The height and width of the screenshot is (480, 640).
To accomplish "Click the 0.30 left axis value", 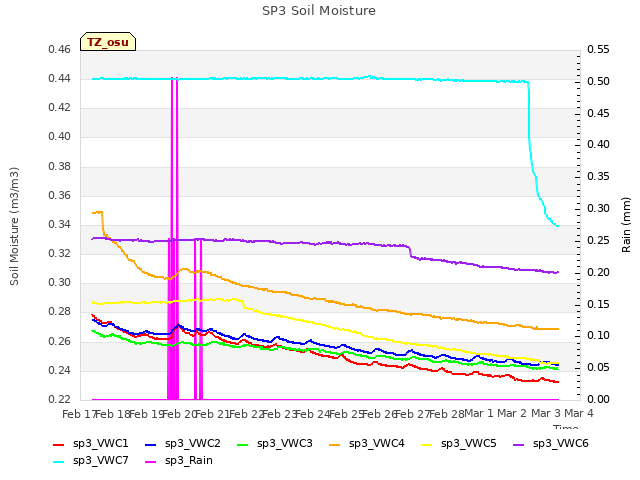I will pos(60,282).
